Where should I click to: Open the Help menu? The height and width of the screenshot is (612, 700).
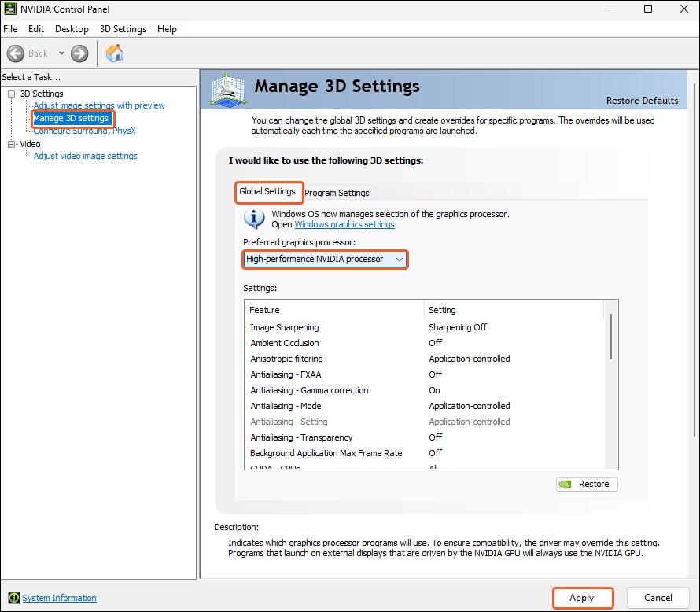pos(167,29)
